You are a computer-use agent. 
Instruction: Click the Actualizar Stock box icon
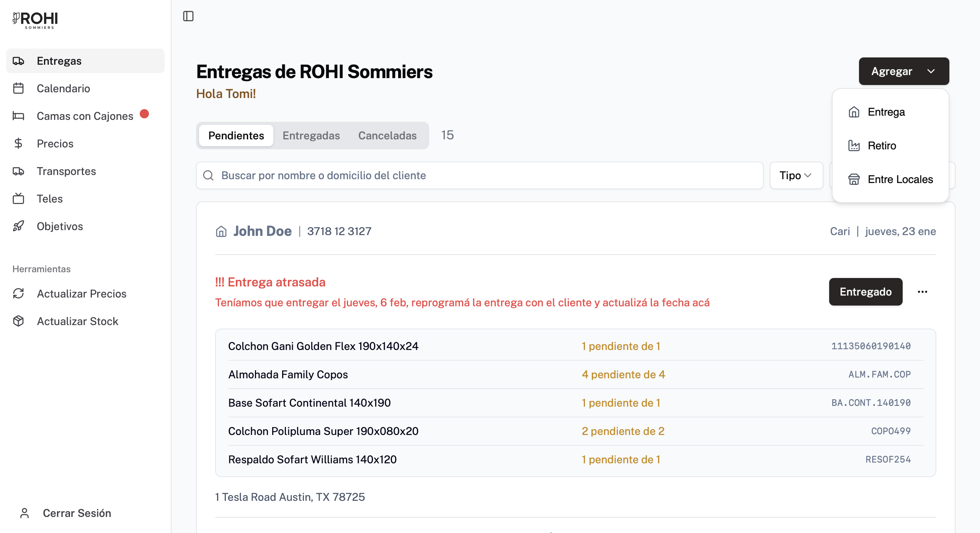tap(18, 321)
